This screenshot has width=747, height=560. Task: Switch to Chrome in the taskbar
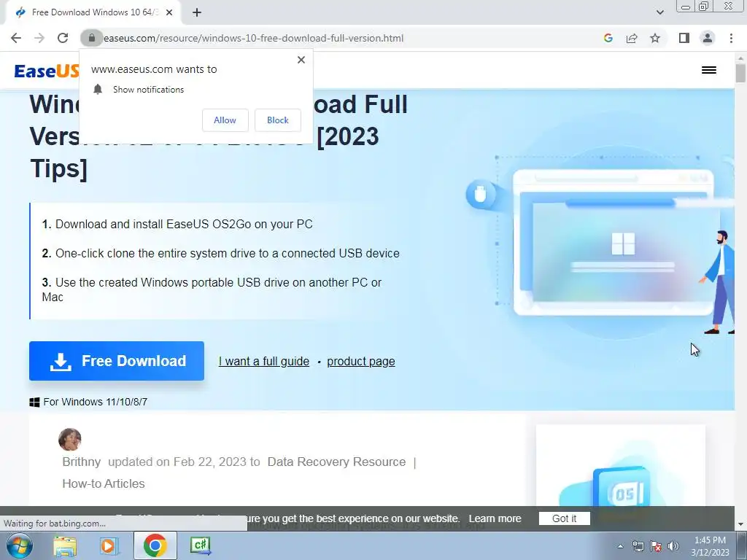155,545
